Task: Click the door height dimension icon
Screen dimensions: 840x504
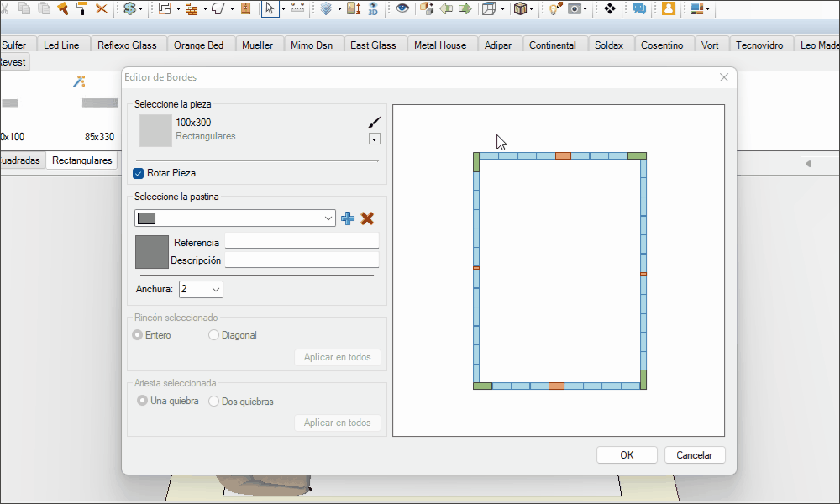Action: pos(354,8)
